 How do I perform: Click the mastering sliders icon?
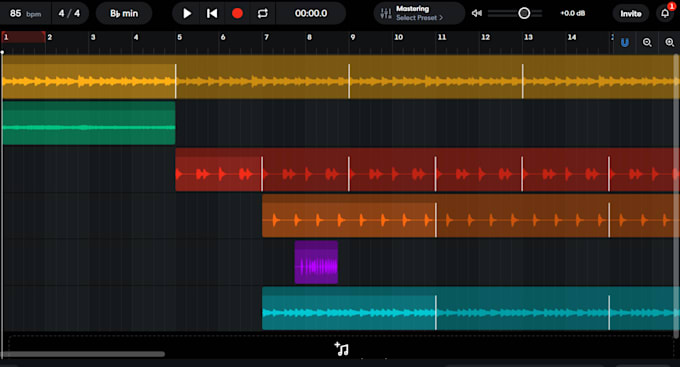386,13
